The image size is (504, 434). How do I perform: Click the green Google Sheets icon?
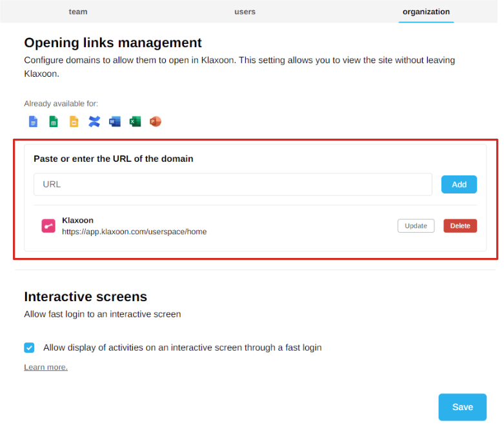click(54, 121)
